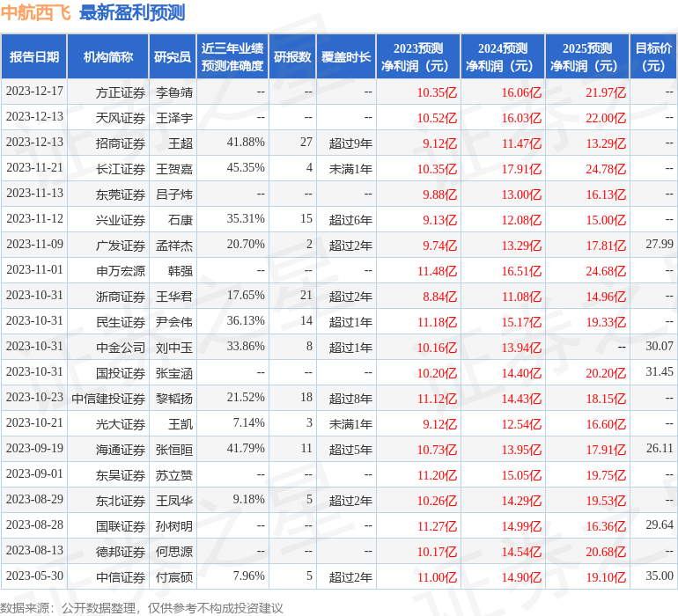Click researcher name 刘中玉
The height and width of the screenshot is (616, 678).
(174, 348)
